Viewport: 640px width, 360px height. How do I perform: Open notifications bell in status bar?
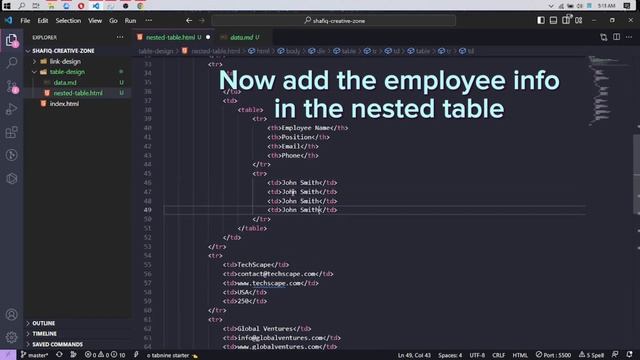[629, 355]
